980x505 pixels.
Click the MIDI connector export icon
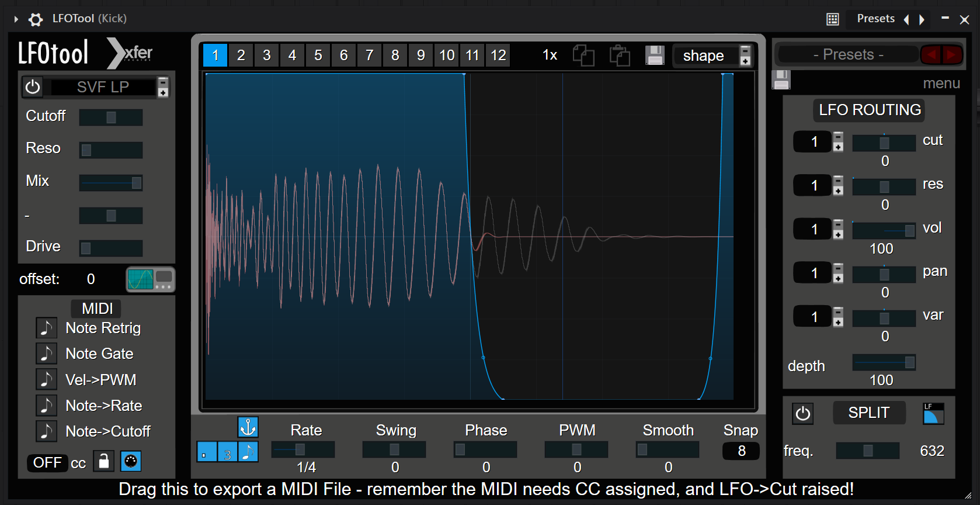coord(131,461)
